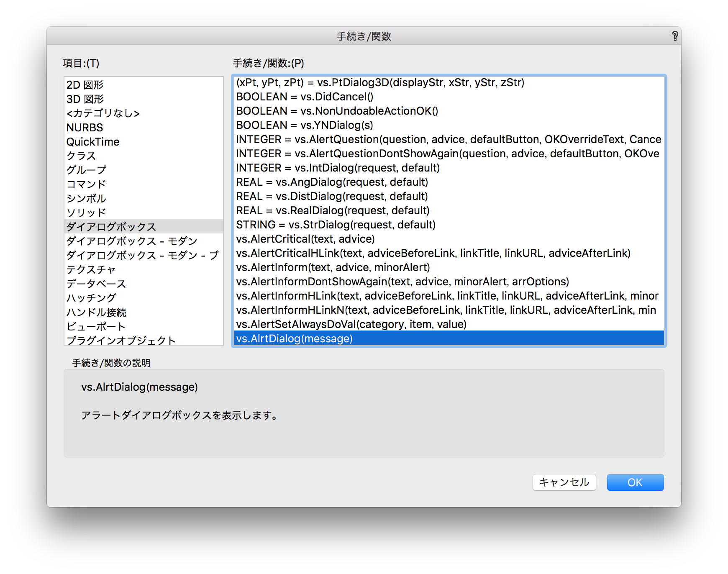Pick the vs.AlertInformHLinkN function row
728x574 pixels.
point(449,310)
